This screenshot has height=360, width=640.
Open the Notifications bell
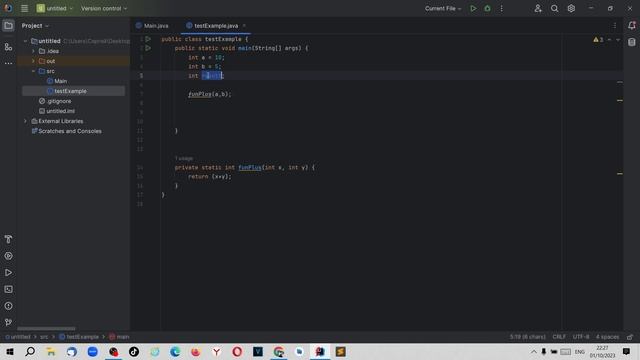click(x=631, y=25)
